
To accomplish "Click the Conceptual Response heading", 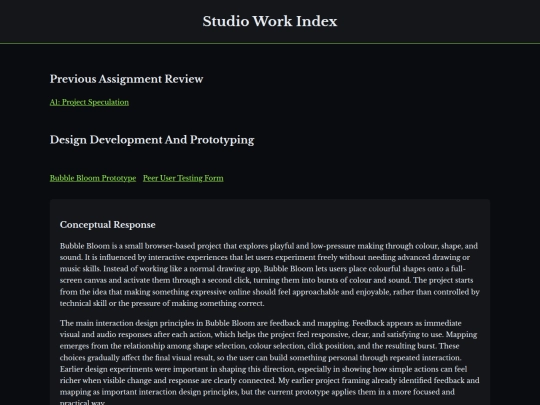I will tap(107, 225).
